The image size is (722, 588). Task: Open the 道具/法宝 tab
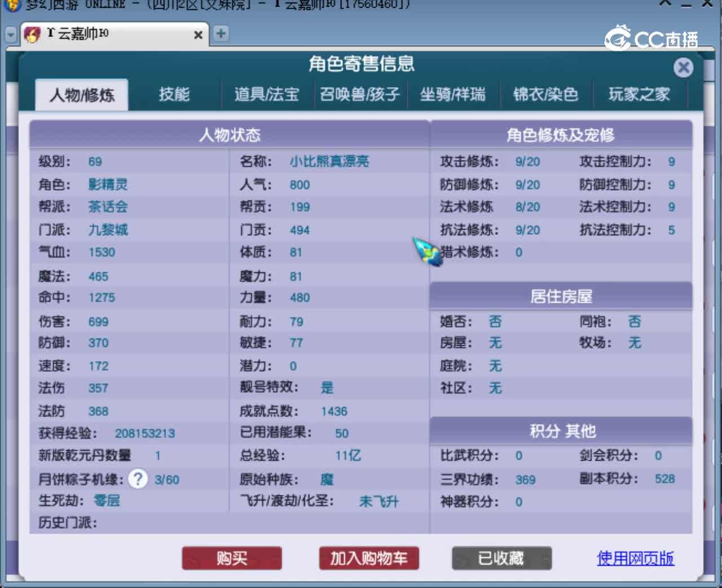pos(267,94)
